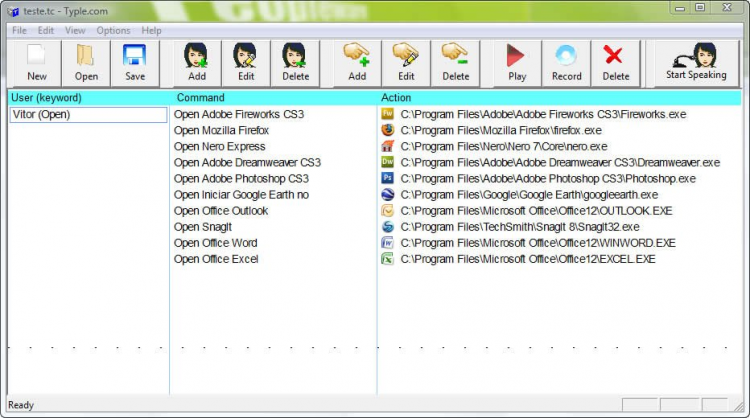750x418 pixels.
Task: Delete a command with the hand Delete icon
Action: [455, 63]
